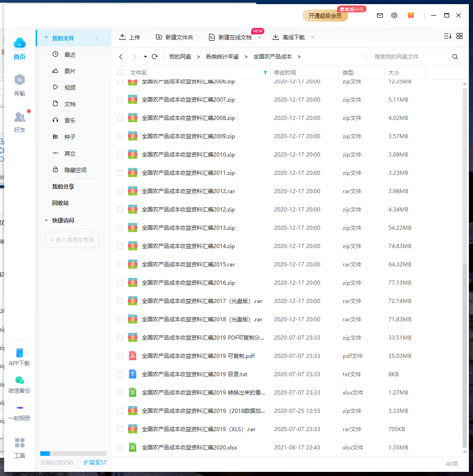Switch to grid view icon
Image resolution: width=473 pixels, height=476 pixels.
459,36
